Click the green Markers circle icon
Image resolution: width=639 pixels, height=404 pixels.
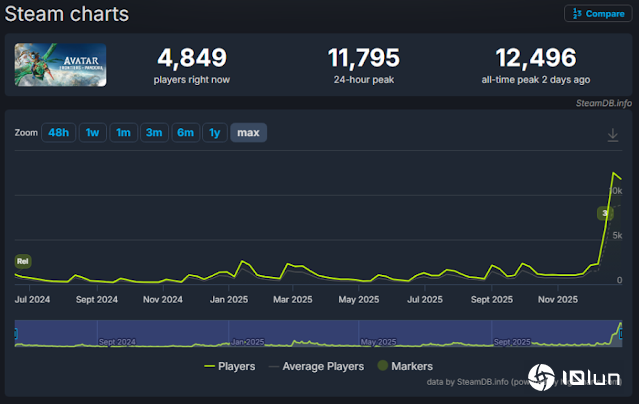click(380, 366)
